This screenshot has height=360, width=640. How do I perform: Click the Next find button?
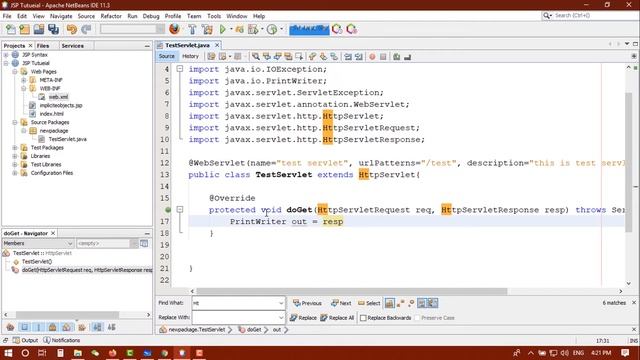(341, 303)
